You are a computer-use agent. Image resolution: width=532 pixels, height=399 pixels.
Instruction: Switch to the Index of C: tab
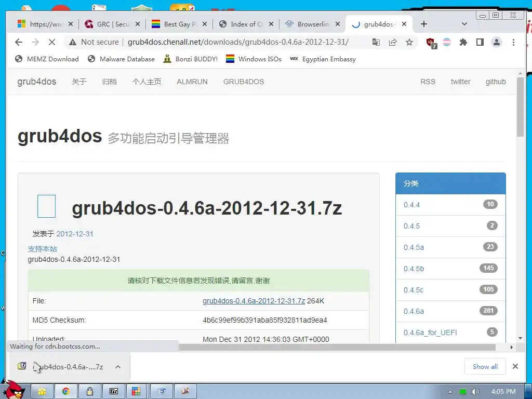tap(247, 24)
